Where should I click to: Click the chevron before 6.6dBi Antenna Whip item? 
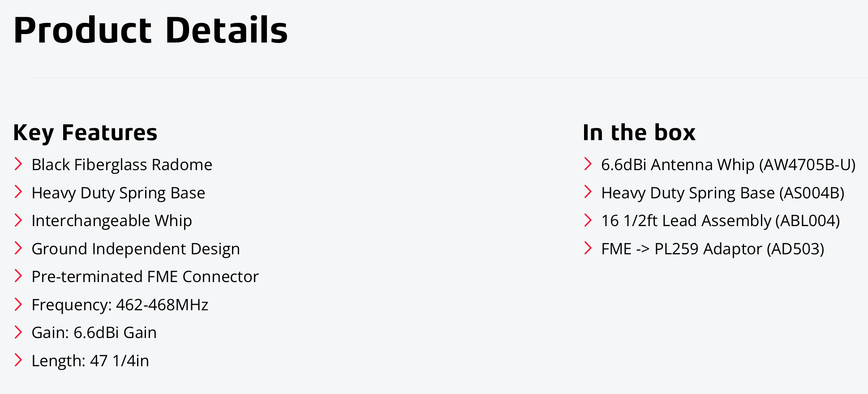[588, 164]
